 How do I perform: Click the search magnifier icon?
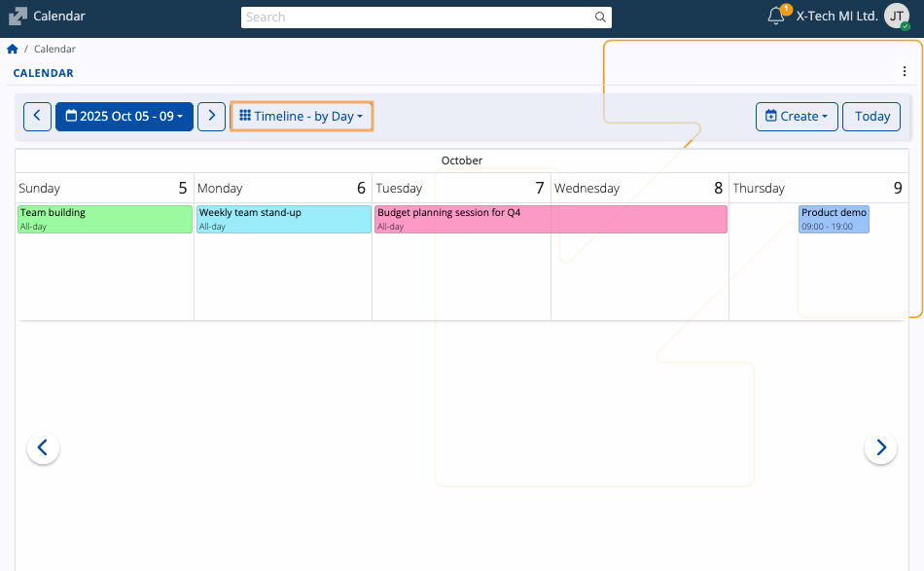point(600,18)
